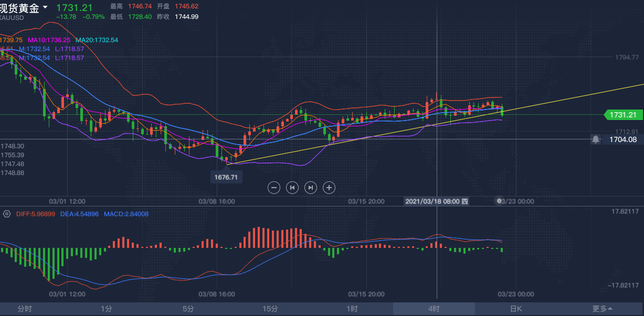Screen dimensions: 644x316
Task: Choose the 1时 timeframe tab
Action: 352,309
